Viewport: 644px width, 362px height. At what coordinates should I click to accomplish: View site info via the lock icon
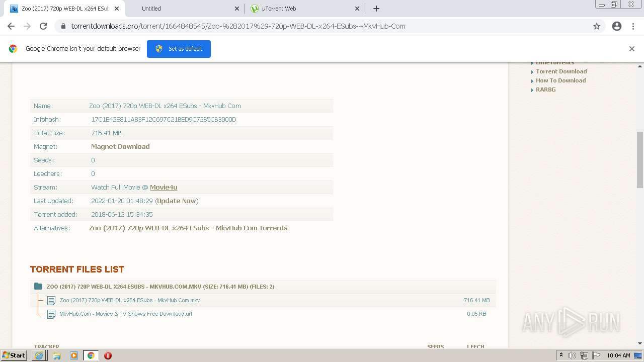[x=63, y=26]
